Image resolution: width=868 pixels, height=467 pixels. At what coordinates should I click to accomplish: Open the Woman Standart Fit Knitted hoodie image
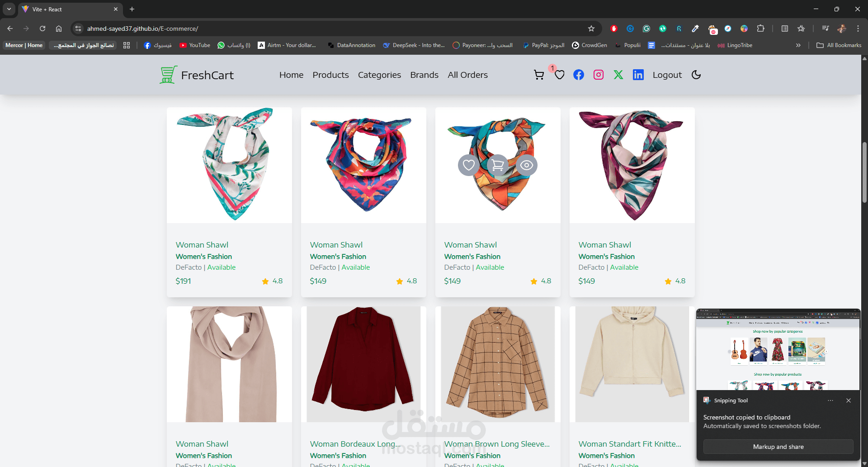click(632, 364)
